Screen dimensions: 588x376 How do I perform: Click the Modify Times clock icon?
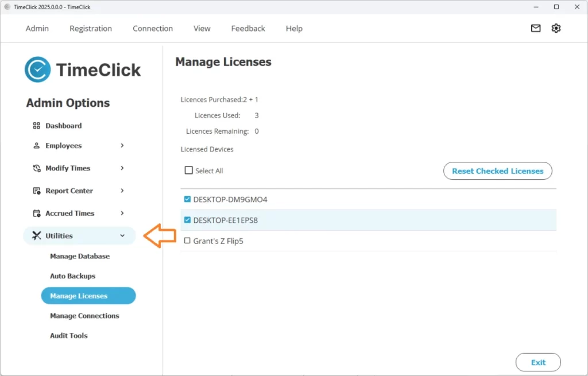(36, 168)
